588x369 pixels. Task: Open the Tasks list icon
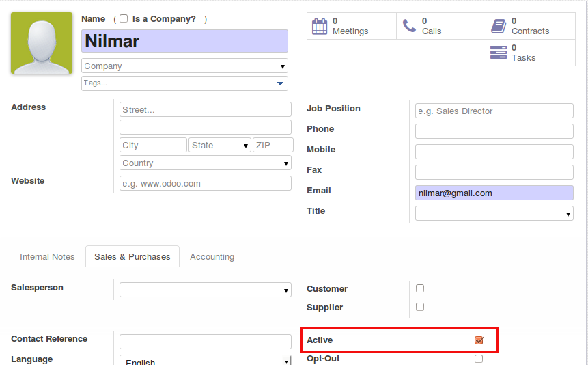click(x=499, y=53)
